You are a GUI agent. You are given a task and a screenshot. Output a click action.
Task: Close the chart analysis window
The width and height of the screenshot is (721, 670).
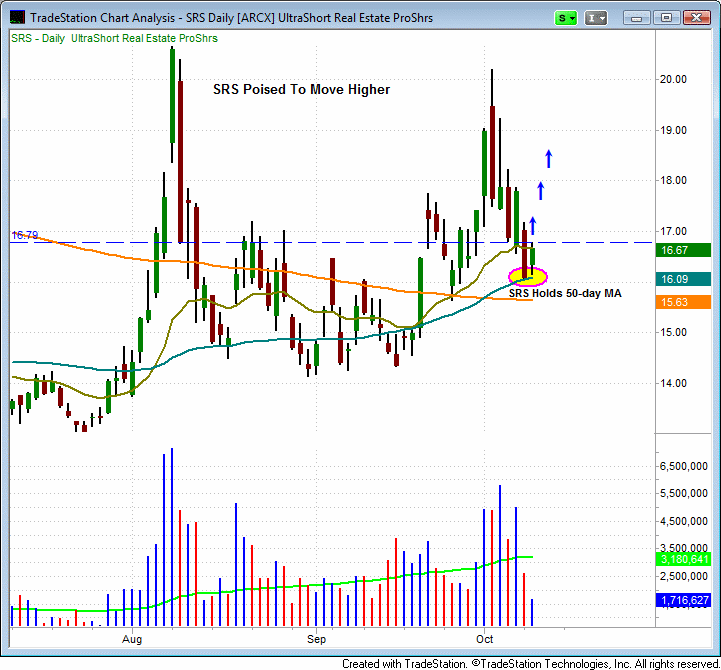696,18
